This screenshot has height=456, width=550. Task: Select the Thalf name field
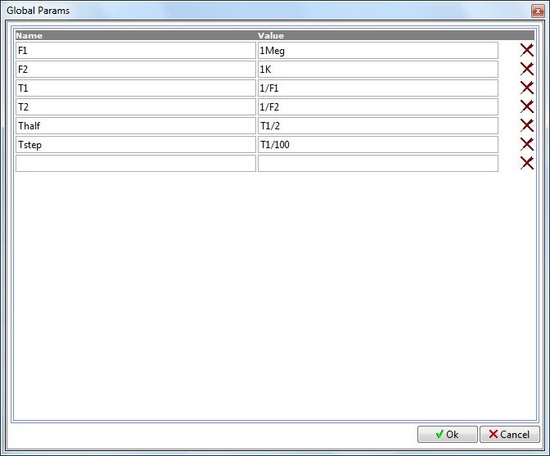click(136, 126)
